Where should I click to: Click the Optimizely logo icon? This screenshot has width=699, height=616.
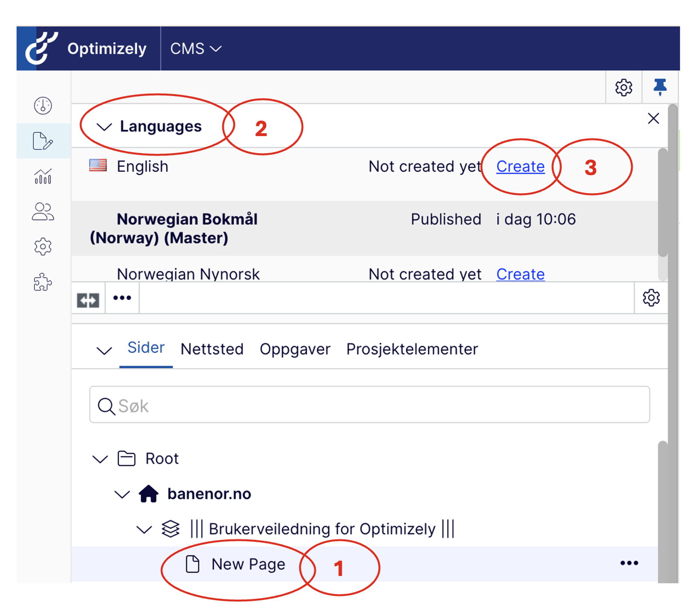(x=42, y=48)
